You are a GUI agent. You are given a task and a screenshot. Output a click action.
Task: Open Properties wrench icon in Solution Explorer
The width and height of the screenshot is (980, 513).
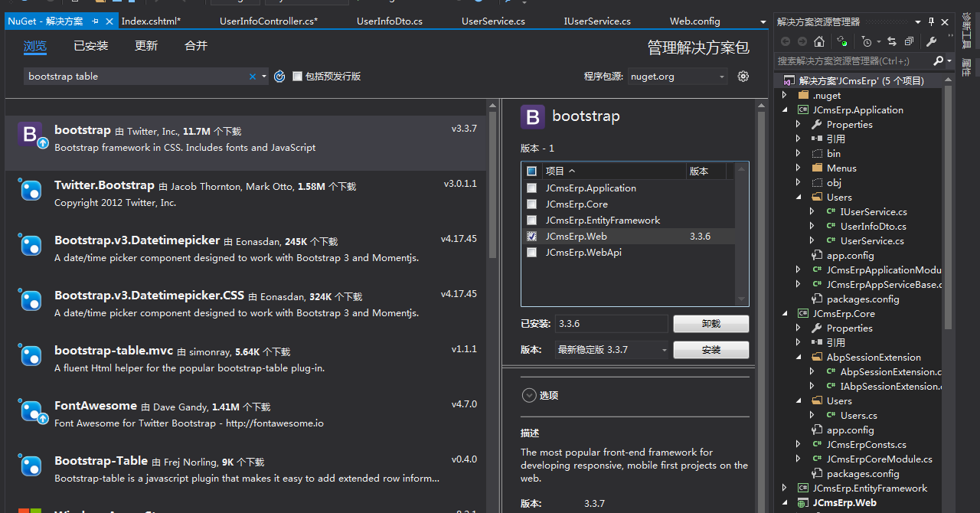pos(931,41)
